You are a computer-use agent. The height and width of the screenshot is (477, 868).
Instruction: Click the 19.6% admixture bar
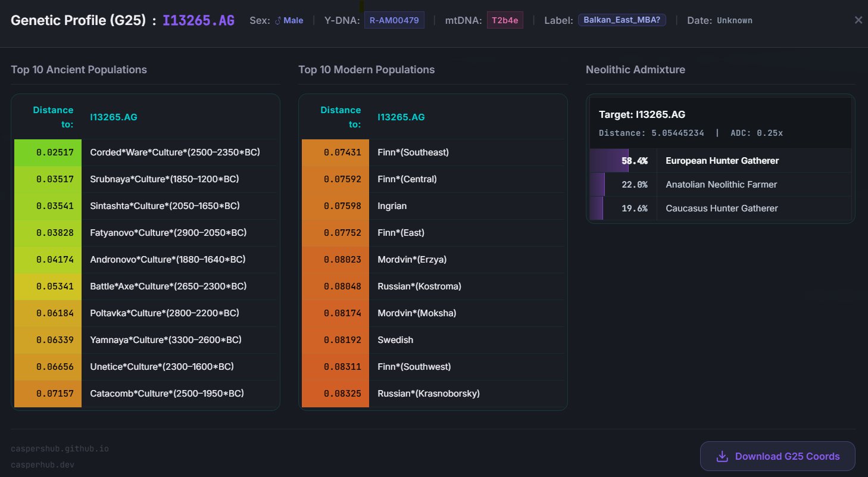pyautogui.click(x=596, y=208)
